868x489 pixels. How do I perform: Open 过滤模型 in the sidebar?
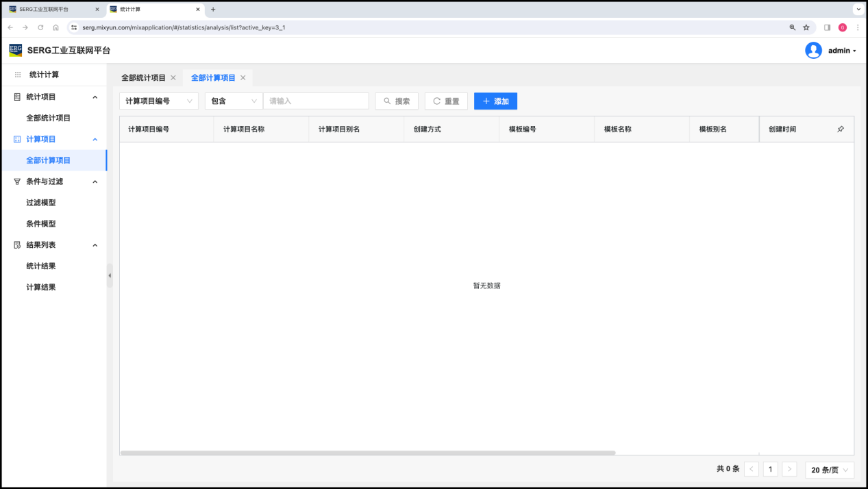pyautogui.click(x=41, y=203)
